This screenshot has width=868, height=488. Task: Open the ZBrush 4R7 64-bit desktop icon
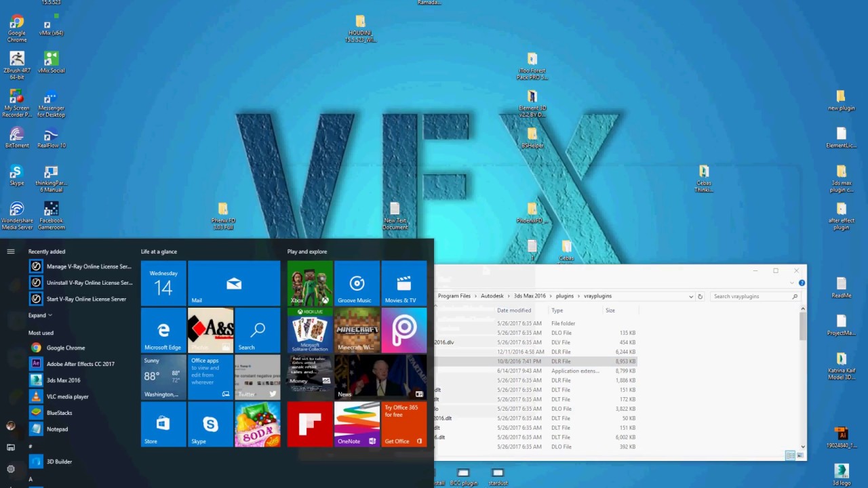17,65
